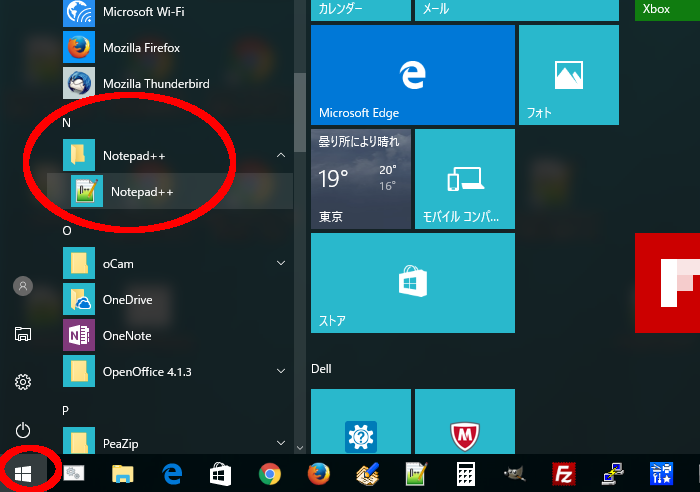
Task: Expand the PeaZip folder
Action: click(281, 440)
